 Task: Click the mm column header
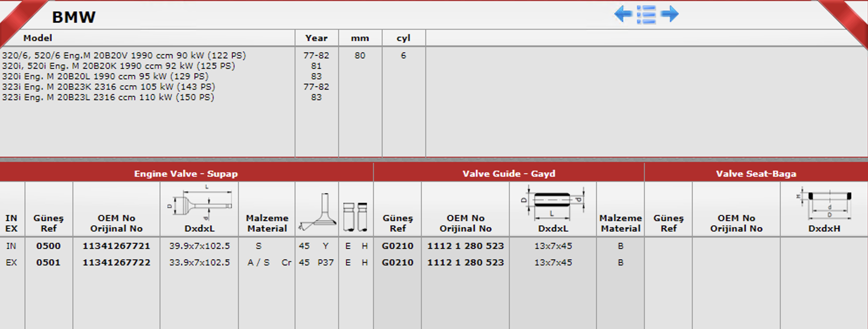pyautogui.click(x=360, y=38)
